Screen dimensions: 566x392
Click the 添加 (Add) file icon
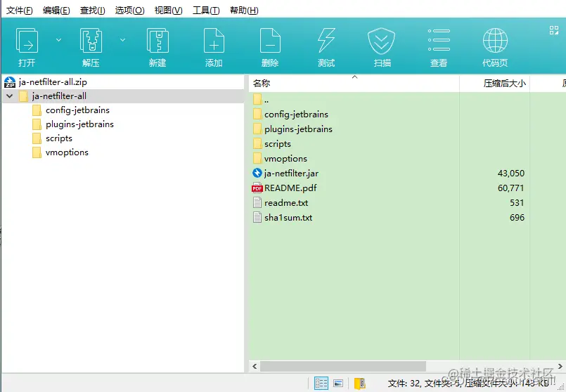tap(214, 40)
